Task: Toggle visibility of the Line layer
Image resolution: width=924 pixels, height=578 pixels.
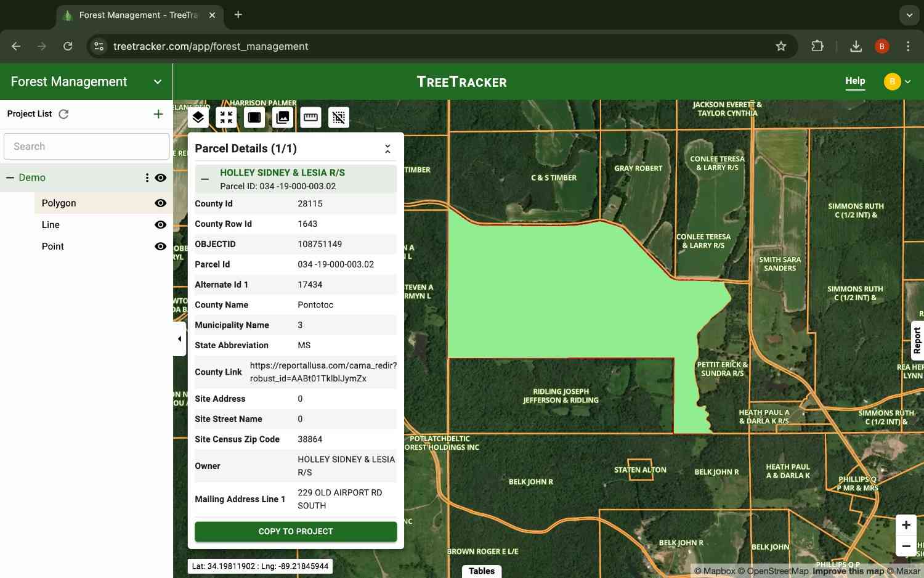Action: pyautogui.click(x=160, y=224)
